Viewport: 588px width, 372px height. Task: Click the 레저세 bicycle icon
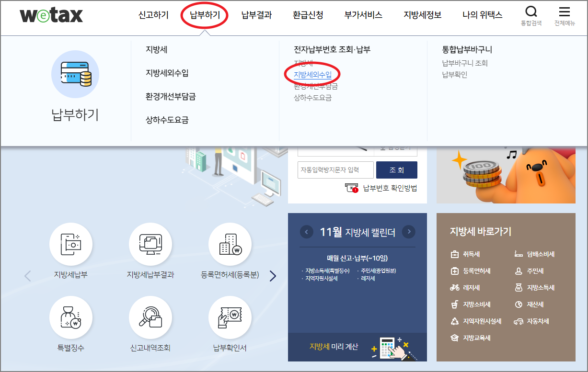[455, 288]
